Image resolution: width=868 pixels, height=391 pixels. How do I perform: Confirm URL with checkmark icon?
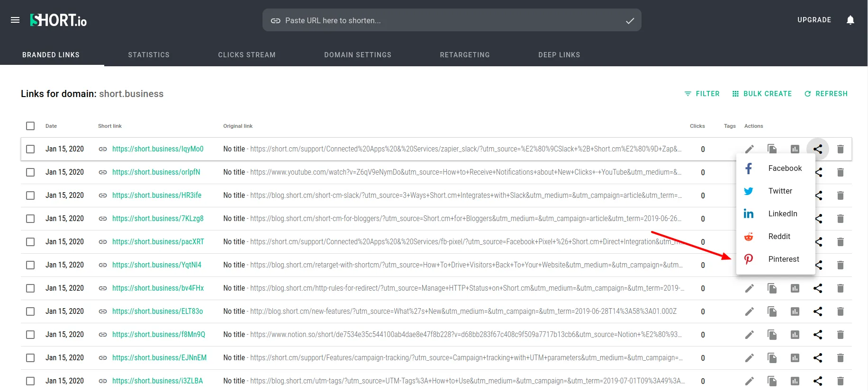(630, 20)
